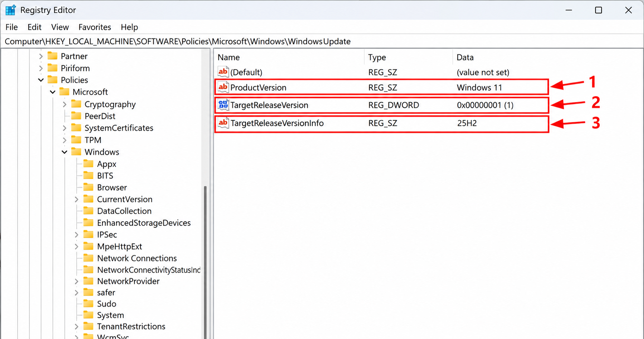Expand the Partner key

41,56
